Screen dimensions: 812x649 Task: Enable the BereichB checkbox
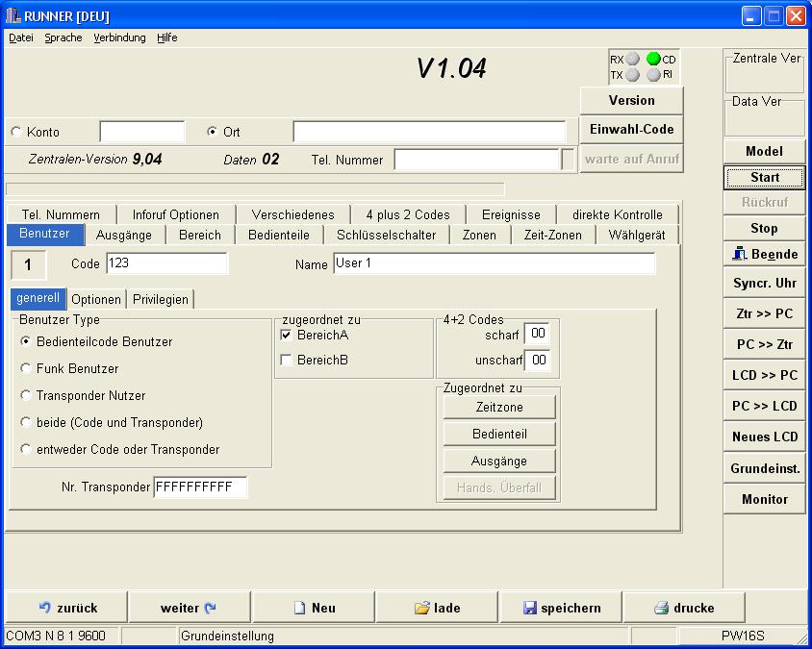click(287, 360)
